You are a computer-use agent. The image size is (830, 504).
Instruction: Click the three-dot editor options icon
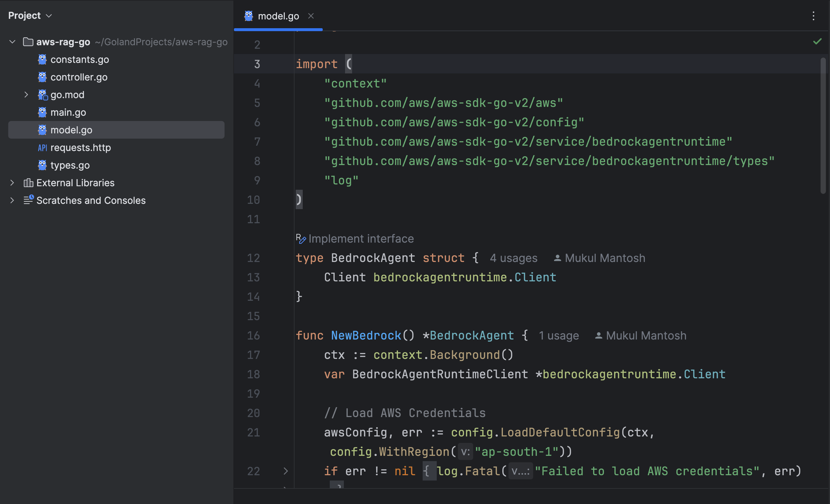coord(813,16)
